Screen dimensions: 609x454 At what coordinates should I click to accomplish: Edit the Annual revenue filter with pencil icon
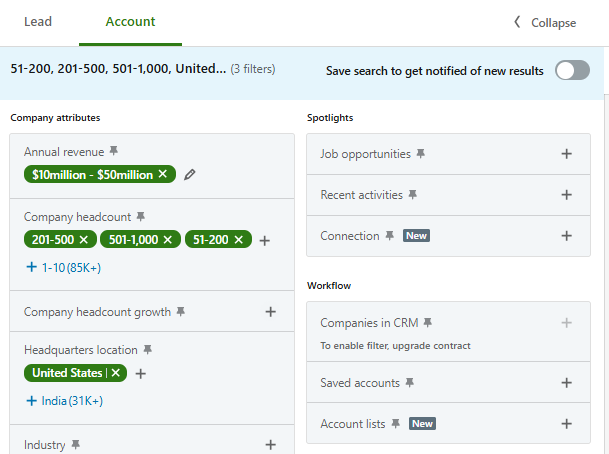point(190,174)
